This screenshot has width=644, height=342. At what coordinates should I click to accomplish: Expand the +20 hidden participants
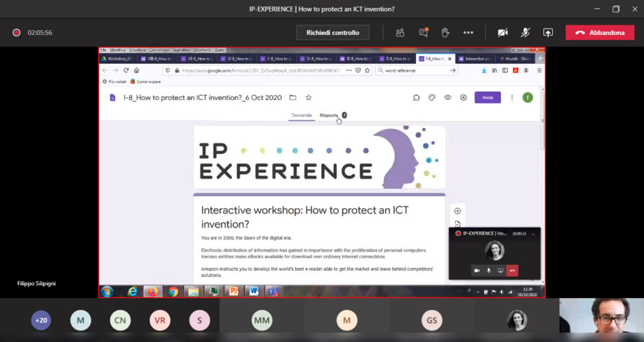[41, 320]
